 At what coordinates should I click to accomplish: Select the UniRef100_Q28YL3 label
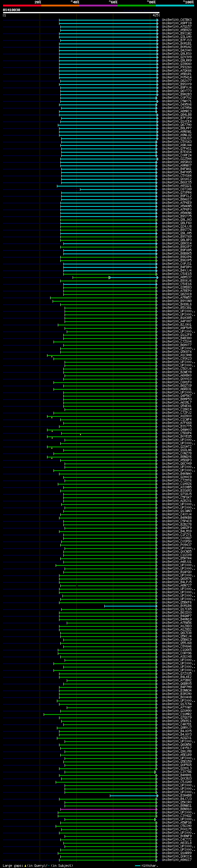(x=176, y=769)
